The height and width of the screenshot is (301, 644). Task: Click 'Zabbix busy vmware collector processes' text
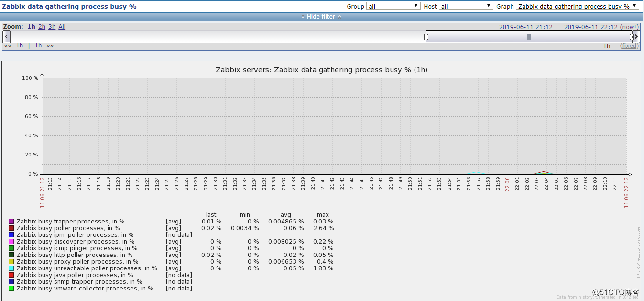[85, 289]
